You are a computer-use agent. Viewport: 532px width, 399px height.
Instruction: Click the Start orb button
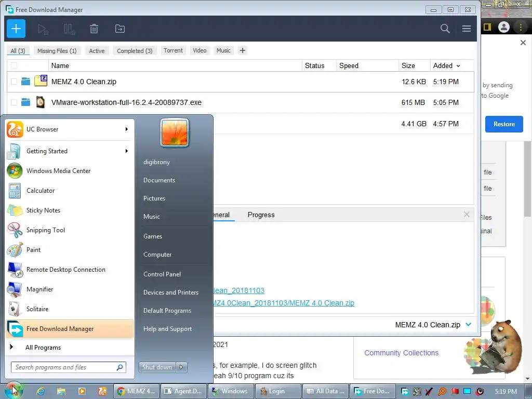(x=13, y=390)
